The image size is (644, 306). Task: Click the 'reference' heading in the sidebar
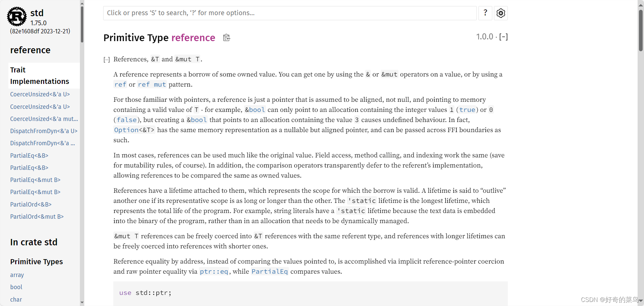(30, 50)
